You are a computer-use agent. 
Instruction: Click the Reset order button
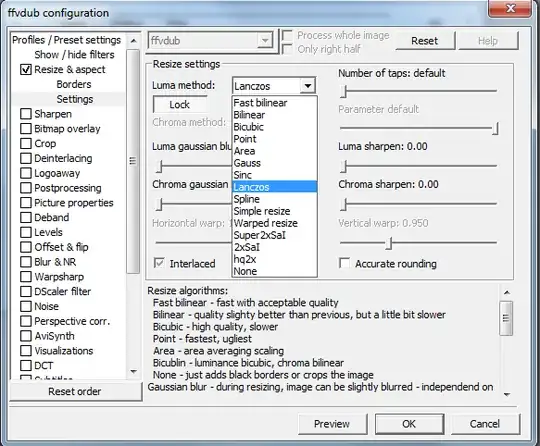[75, 391]
